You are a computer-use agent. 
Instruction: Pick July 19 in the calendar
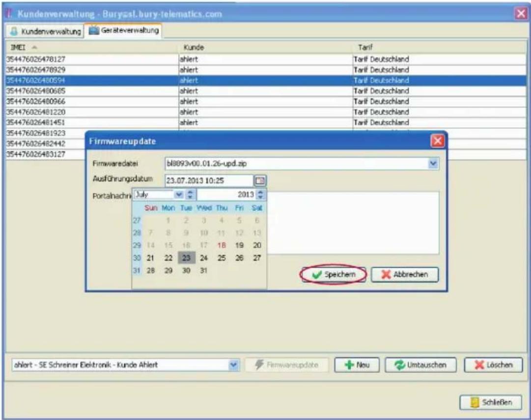pos(239,245)
